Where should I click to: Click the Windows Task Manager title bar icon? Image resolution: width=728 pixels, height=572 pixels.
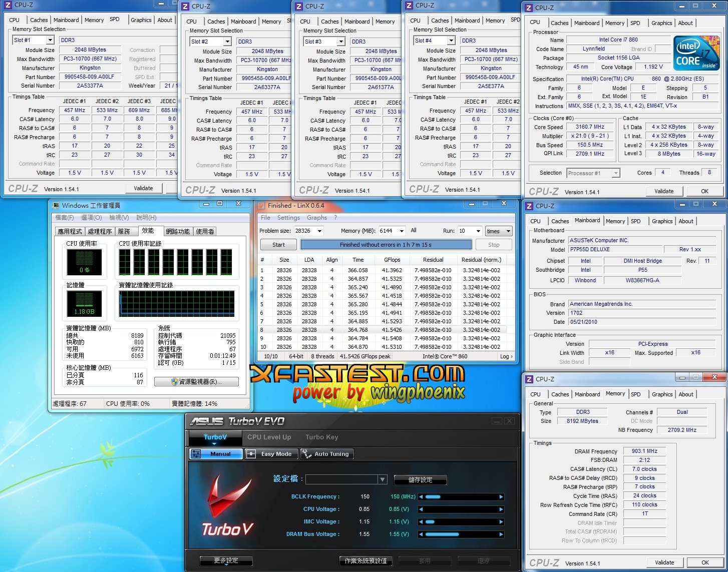(56, 205)
